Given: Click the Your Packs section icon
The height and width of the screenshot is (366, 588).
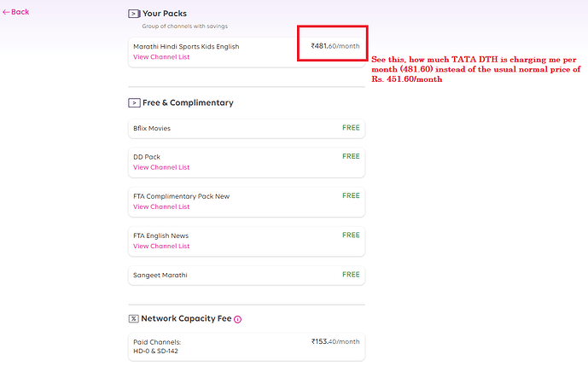Looking at the screenshot, I should (134, 14).
